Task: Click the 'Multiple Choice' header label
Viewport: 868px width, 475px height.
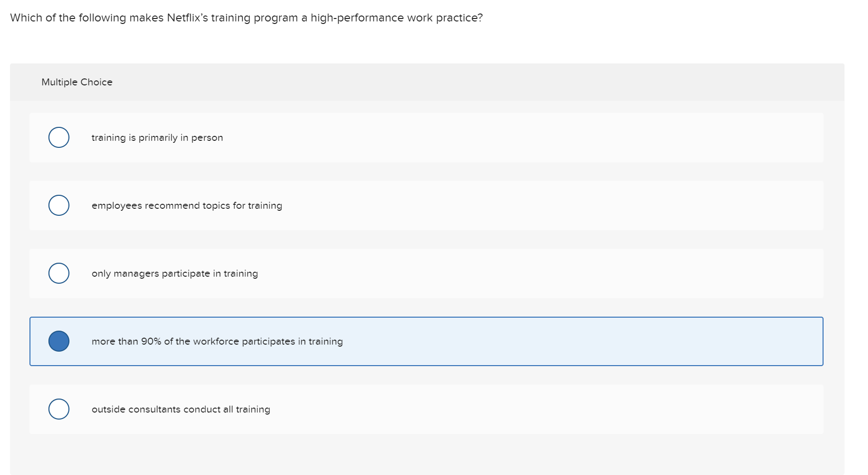Action: point(77,82)
